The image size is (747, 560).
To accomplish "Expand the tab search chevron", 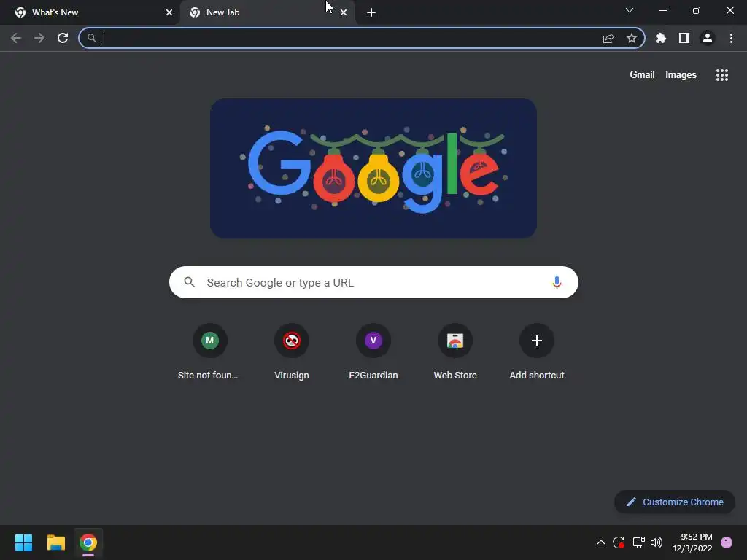I will pos(630,10).
